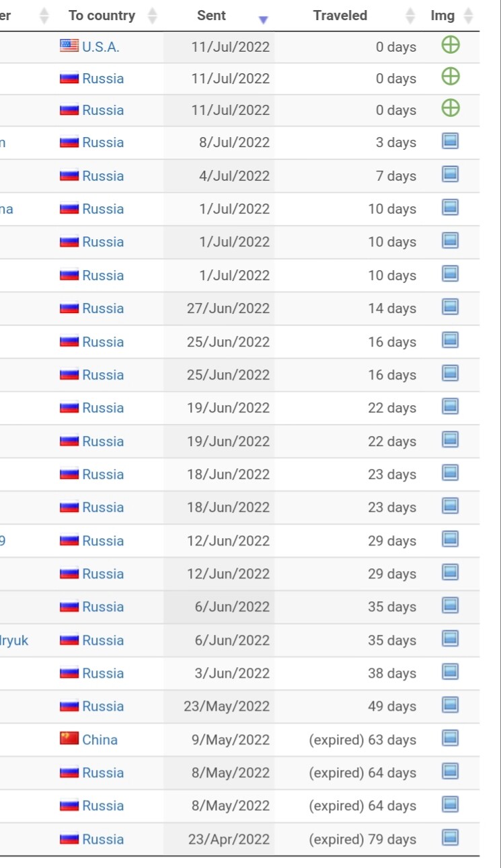Click the China flag icon

pyautogui.click(x=69, y=739)
